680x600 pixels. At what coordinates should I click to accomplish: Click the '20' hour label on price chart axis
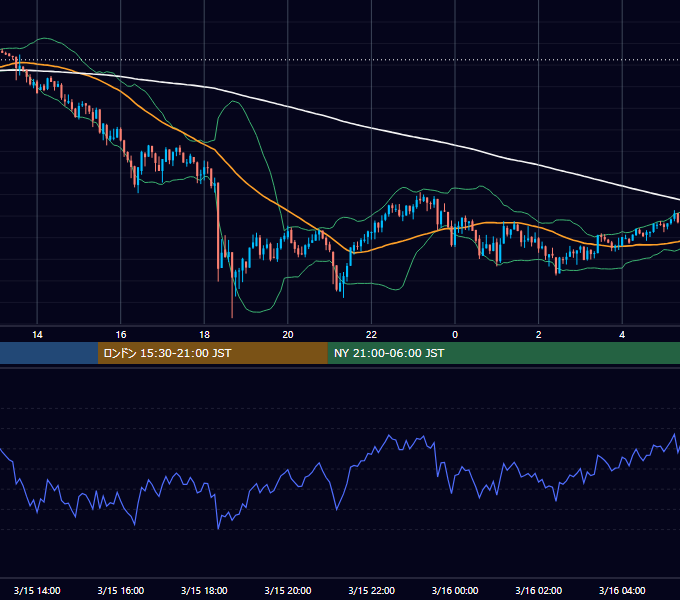point(288,335)
